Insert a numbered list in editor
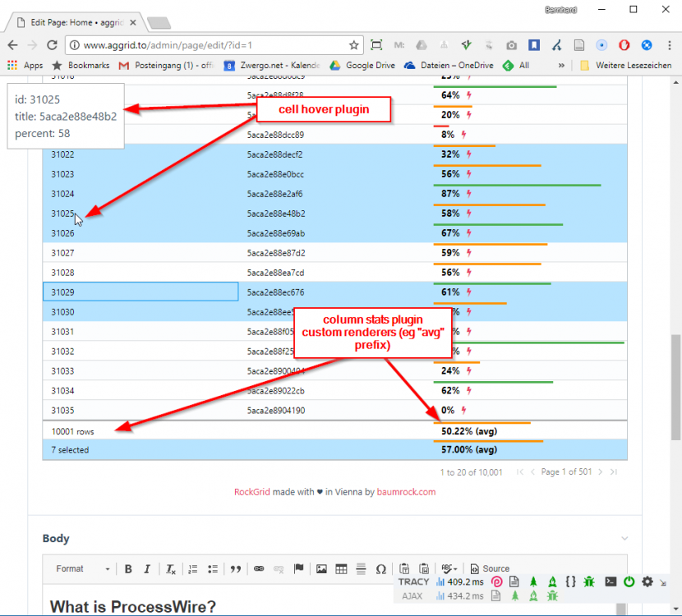 (x=193, y=568)
